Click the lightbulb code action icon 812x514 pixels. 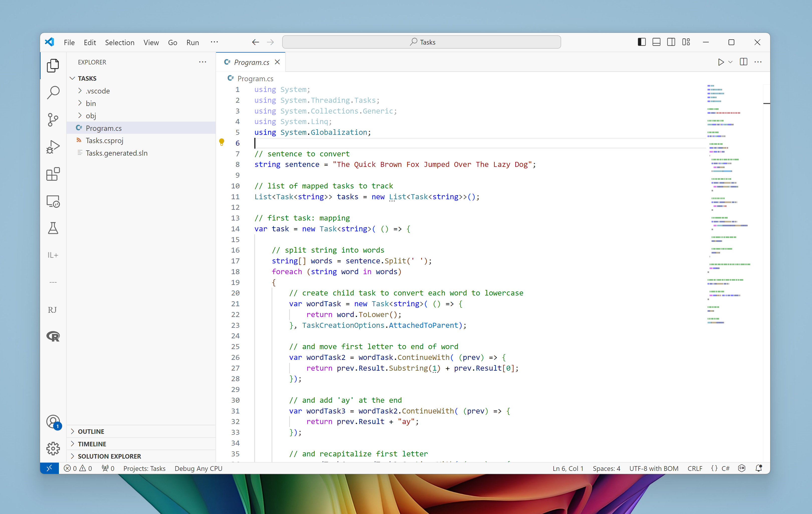[222, 142]
